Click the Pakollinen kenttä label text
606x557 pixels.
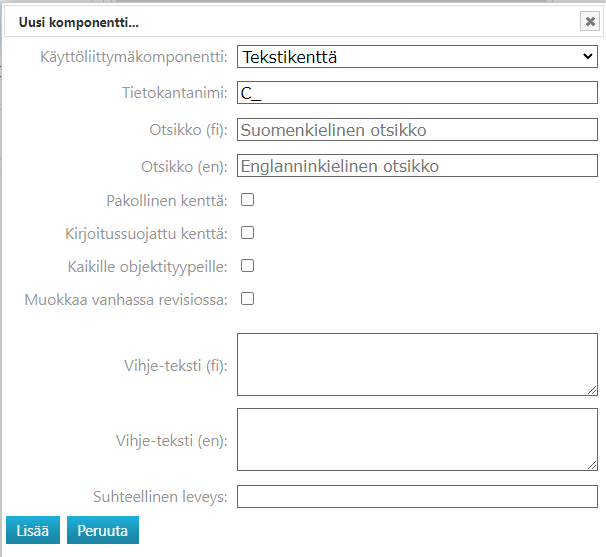click(x=167, y=201)
